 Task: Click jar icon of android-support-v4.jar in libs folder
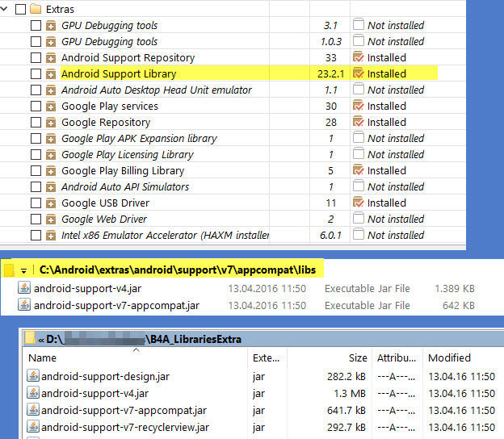pos(24,288)
